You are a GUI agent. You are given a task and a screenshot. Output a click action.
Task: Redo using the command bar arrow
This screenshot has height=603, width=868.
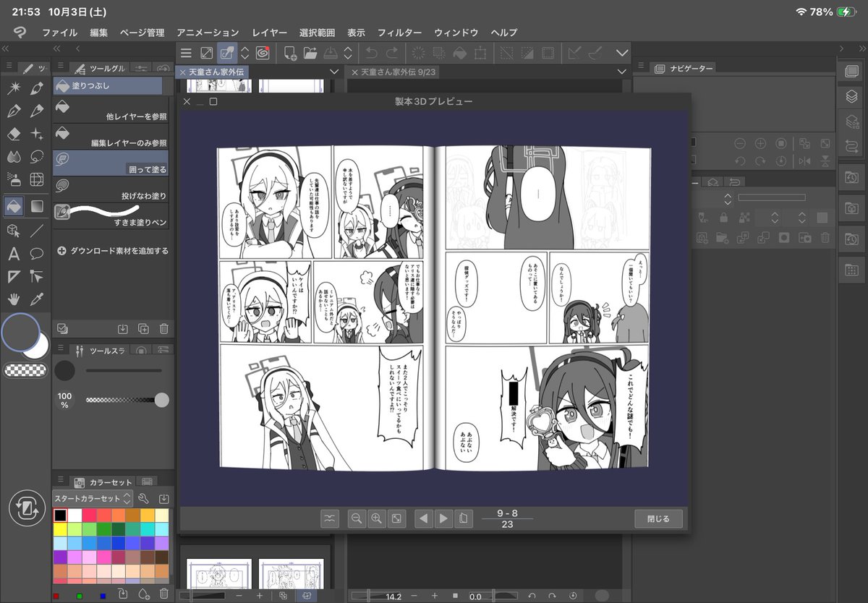[391, 53]
